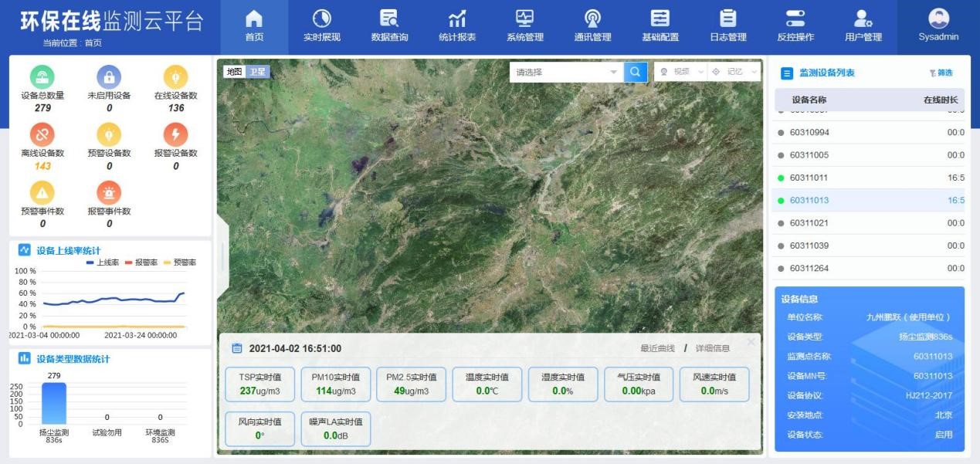Switch to 地图 standard map view
This screenshot has height=464, width=980.
click(x=236, y=69)
